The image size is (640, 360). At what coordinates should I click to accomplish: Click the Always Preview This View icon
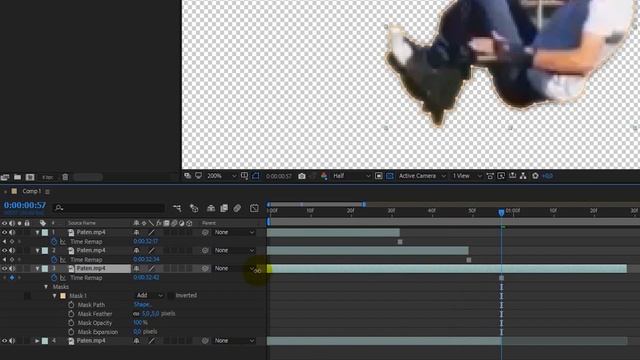187,176
